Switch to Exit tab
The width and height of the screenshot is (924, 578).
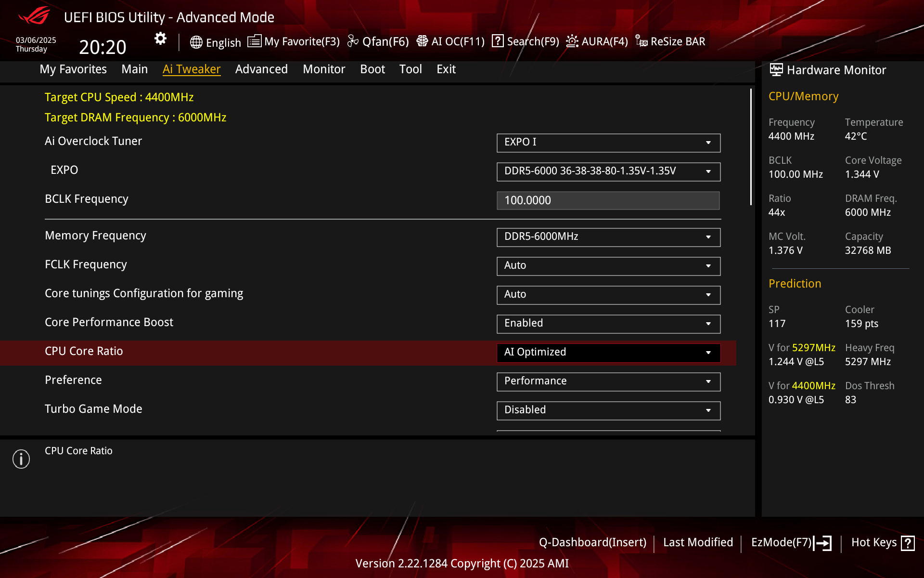click(446, 69)
